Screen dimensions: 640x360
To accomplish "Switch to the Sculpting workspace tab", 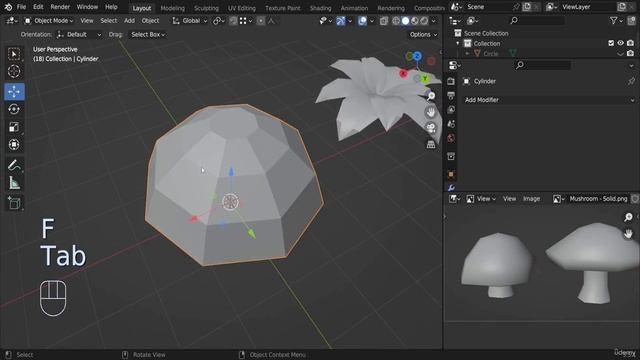I will 206,8.
